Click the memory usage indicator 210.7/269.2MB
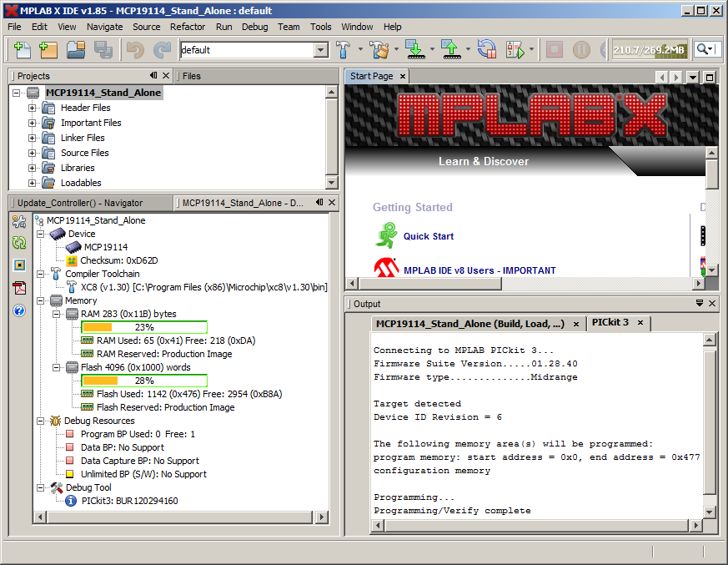The height and width of the screenshot is (565, 728). coord(649,50)
